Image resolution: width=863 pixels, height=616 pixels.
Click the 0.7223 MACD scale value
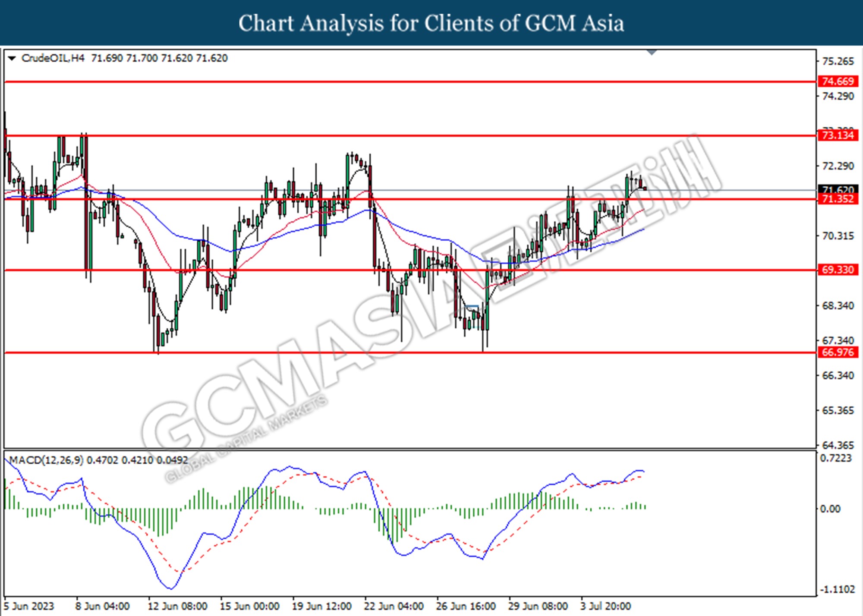(x=836, y=458)
